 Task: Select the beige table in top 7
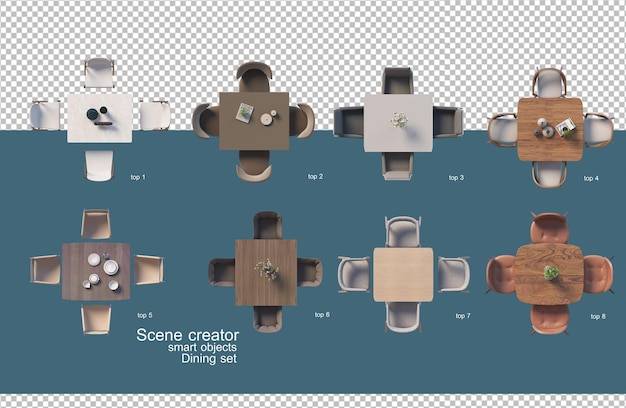[x=403, y=275]
